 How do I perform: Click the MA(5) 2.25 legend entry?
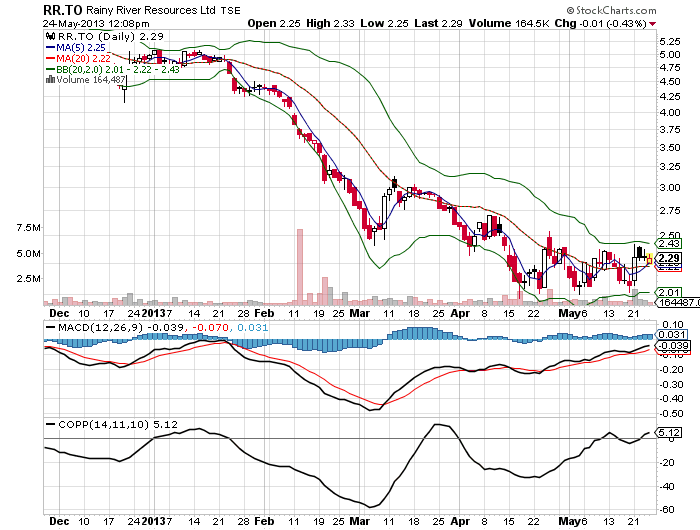(x=76, y=47)
